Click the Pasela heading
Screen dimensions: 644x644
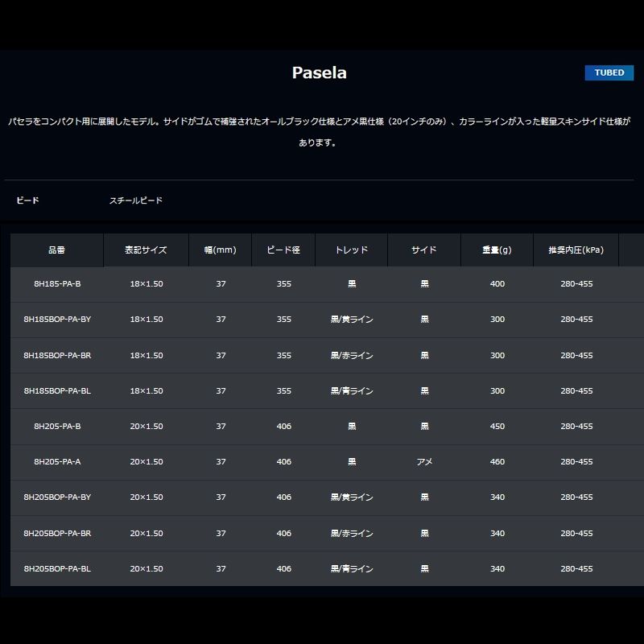coord(319,72)
